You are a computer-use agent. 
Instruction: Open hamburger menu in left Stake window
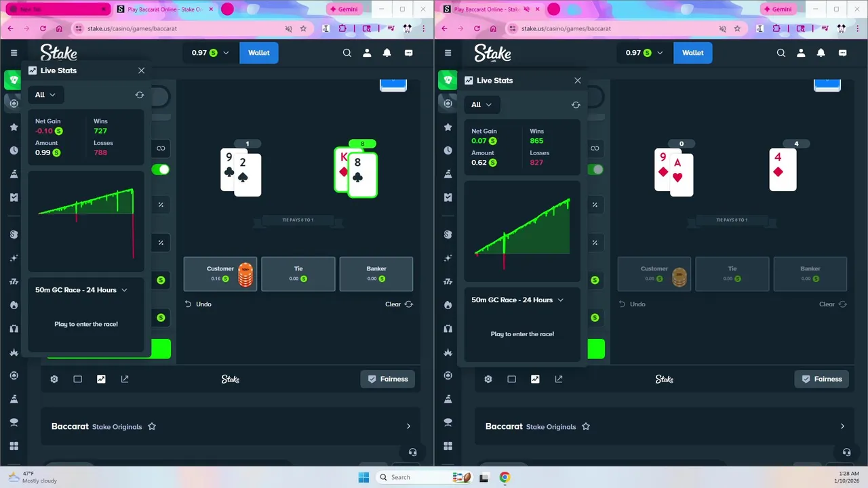[x=14, y=53]
